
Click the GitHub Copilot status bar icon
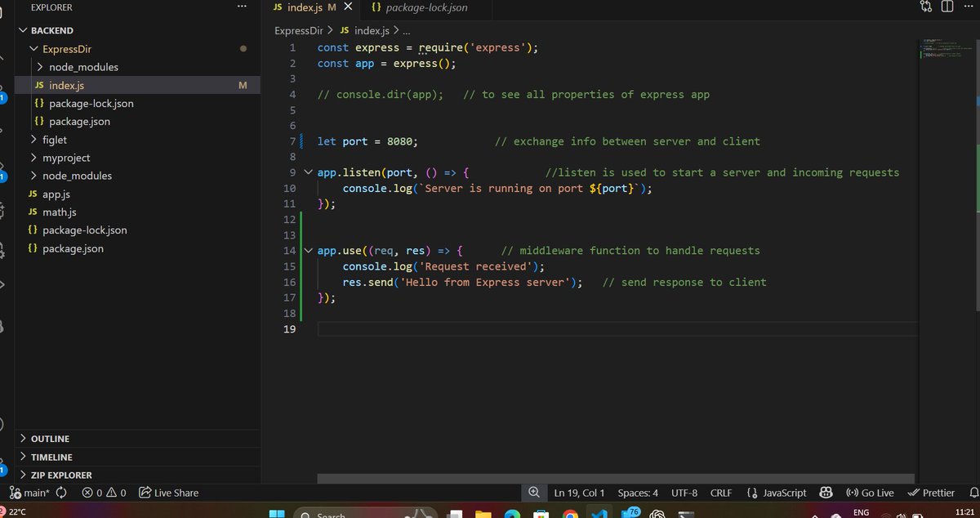coord(826,493)
